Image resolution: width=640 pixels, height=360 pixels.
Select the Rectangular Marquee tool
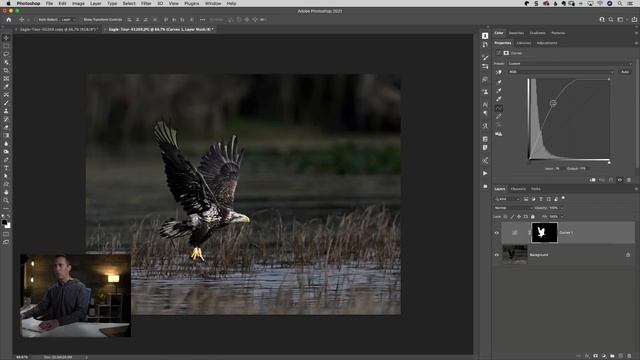tap(6, 46)
